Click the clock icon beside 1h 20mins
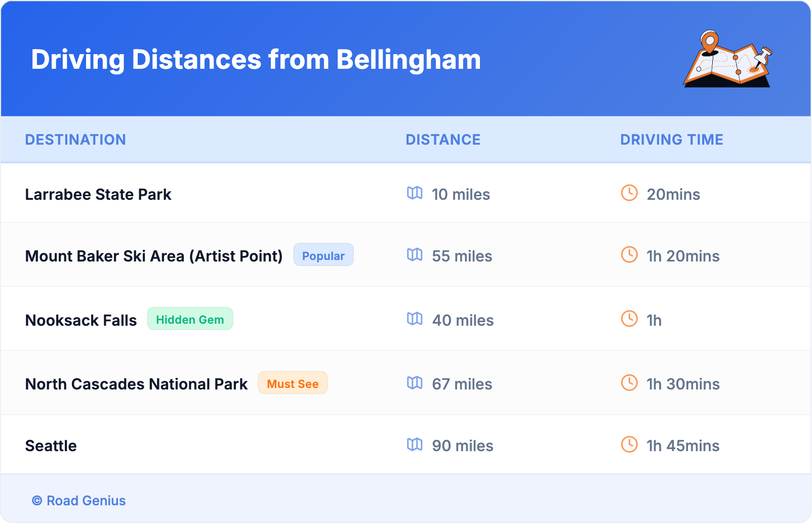This screenshot has width=812, height=523. [x=629, y=254]
